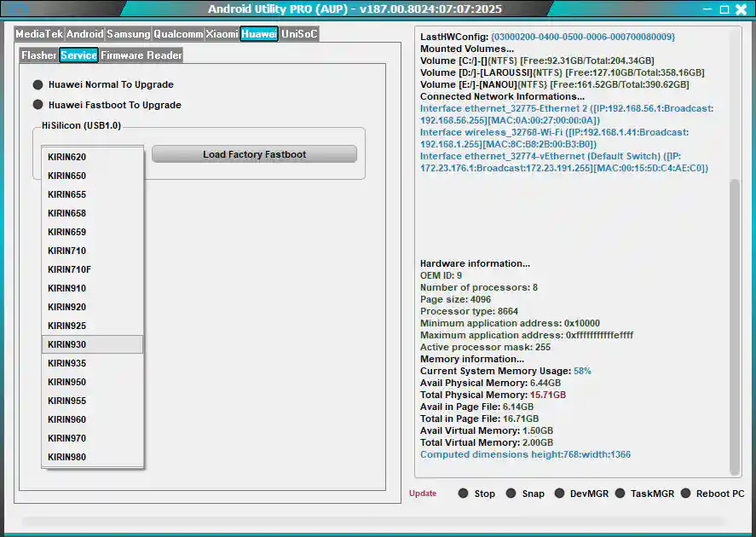Click the Total Virtual Memory 2.00GB line
This screenshot has width=756, height=537.
[x=487, y=442]
